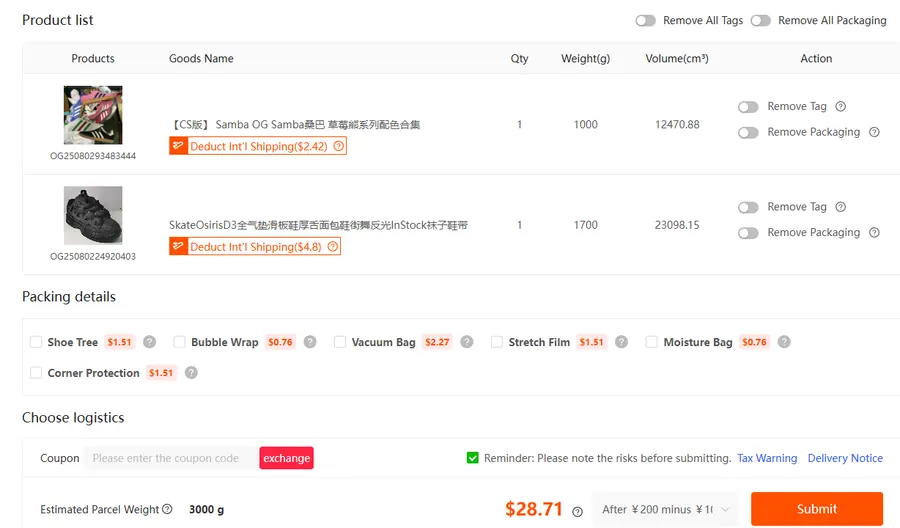Image resolution: width=900 pixels, height=528 pixels.
Task: Enable Remove Tag for the Samba OG item
Action: (x=748, y=107)
